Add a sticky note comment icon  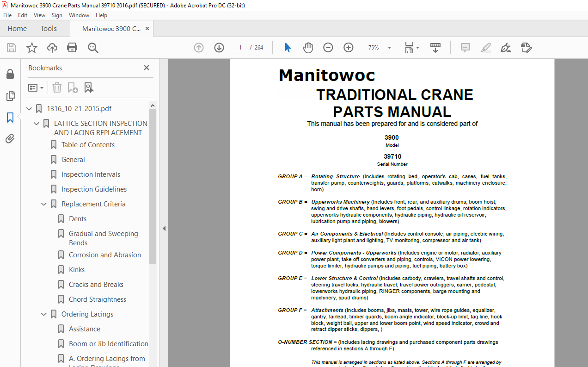465,48
